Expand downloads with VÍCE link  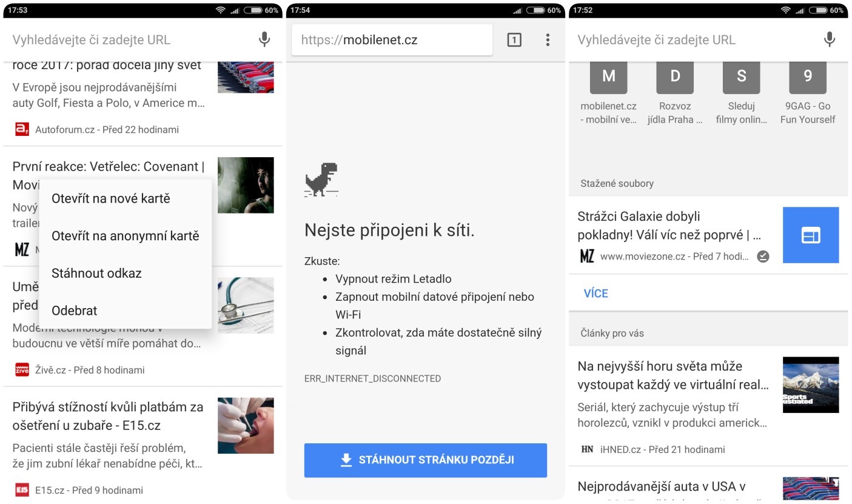pos(595,294)
